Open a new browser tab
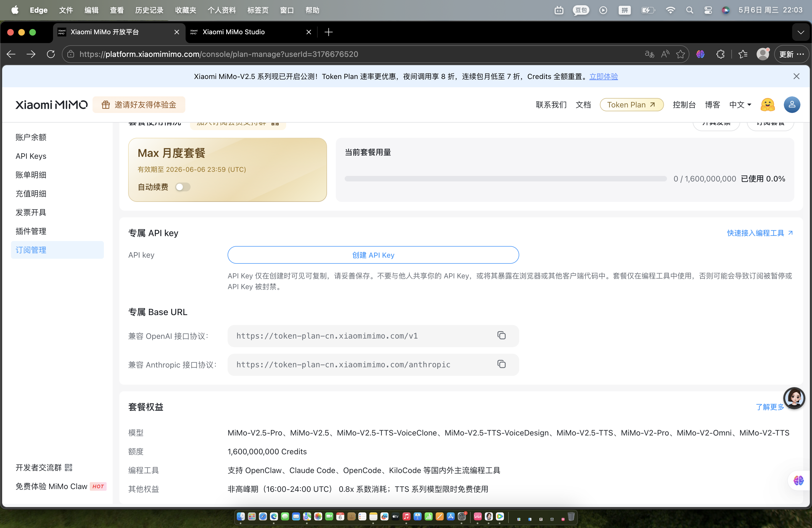This screenshot has width=812, height=528. [x=329, y=32]
